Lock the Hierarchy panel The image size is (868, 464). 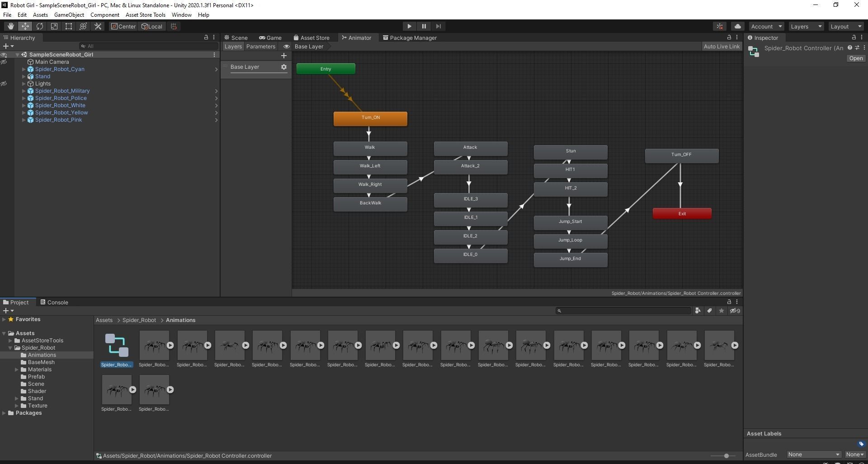[206, 38]
